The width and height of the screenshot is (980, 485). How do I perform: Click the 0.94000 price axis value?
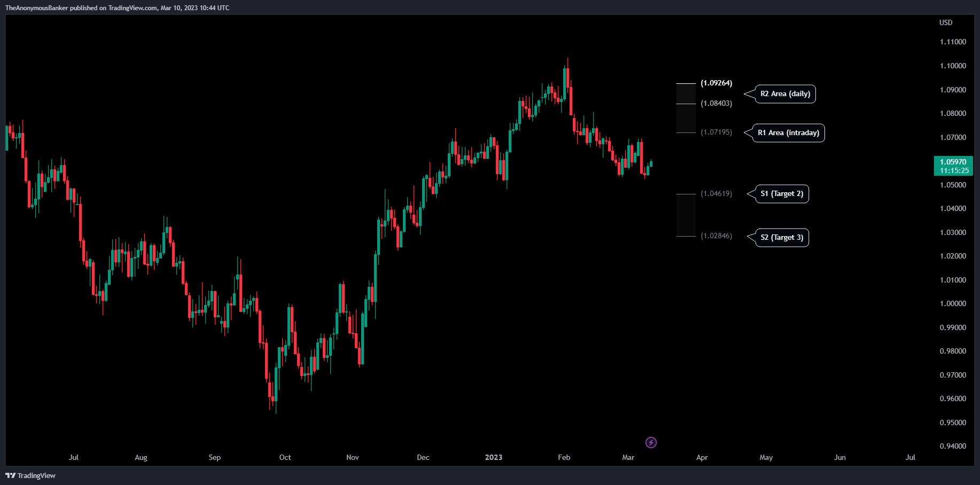coord(953,446)
